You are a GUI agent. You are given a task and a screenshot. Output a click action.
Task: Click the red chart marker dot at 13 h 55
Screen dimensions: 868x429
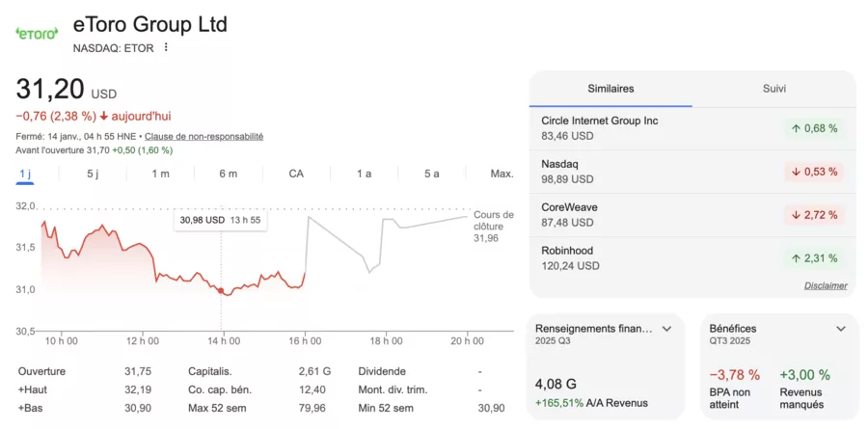(x=221, y=290)
